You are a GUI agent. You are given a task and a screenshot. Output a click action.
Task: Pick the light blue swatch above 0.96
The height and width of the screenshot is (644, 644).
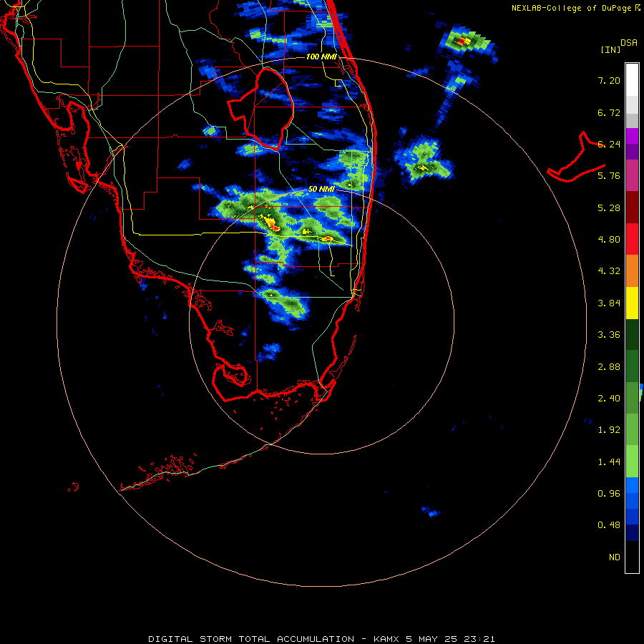[x=632, y=485]
